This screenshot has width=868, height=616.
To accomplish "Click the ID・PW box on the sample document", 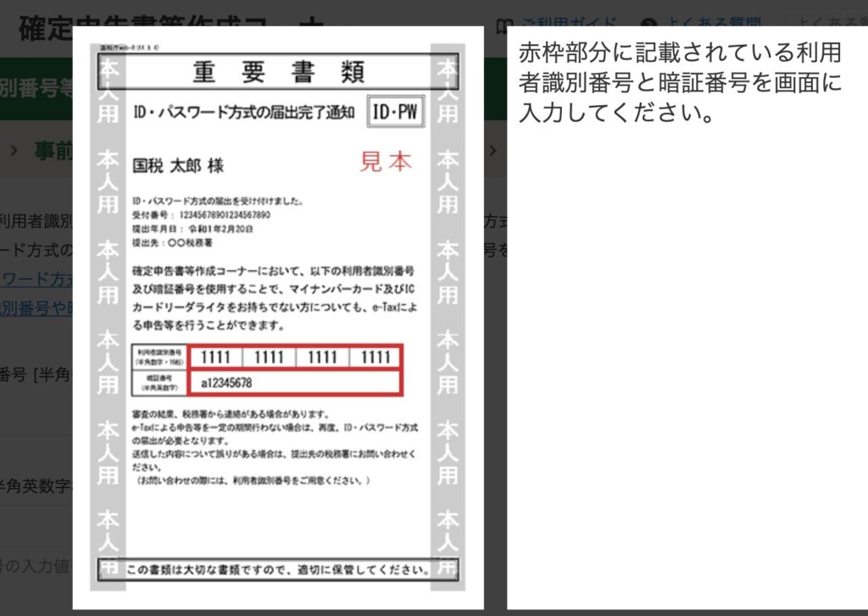I will click(395, 112).
